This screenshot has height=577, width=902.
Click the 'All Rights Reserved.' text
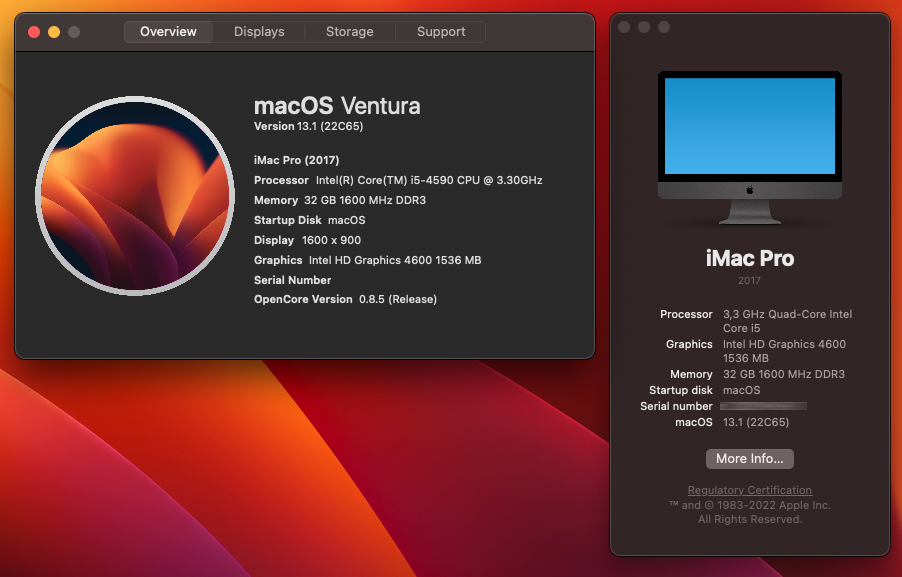[750, 519]
